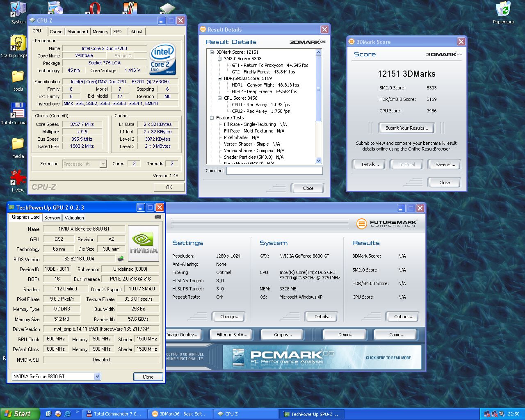Screen dimensions: 525x420
Task: Click GPU-Z title bar icon
Action: (x=12, y=208)
